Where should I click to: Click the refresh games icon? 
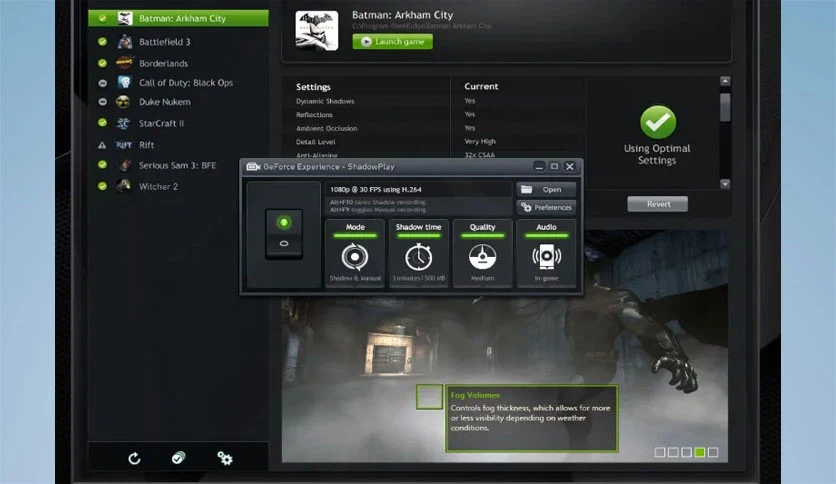click(134, 458)
